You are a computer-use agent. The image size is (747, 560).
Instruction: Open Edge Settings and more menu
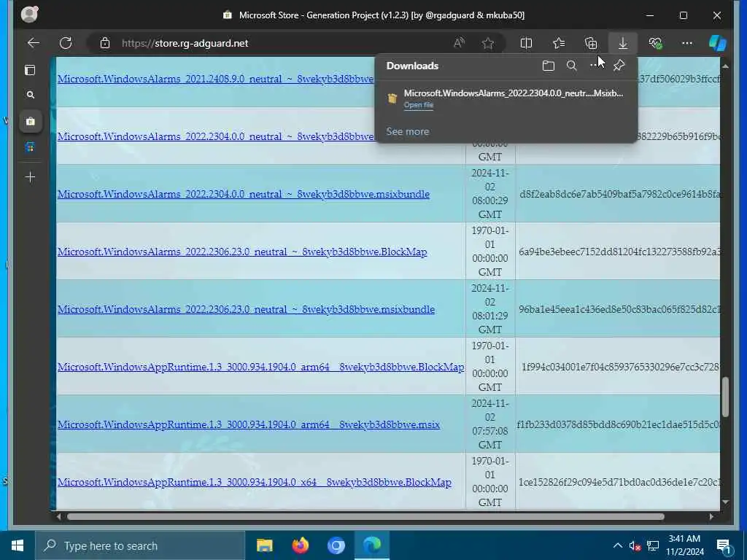click(687, 43)
